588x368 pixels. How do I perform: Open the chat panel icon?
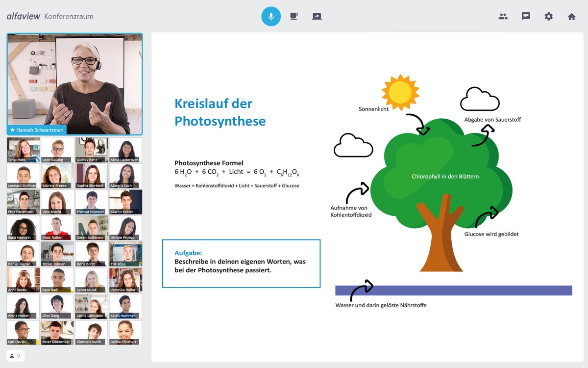pos(526,16)
